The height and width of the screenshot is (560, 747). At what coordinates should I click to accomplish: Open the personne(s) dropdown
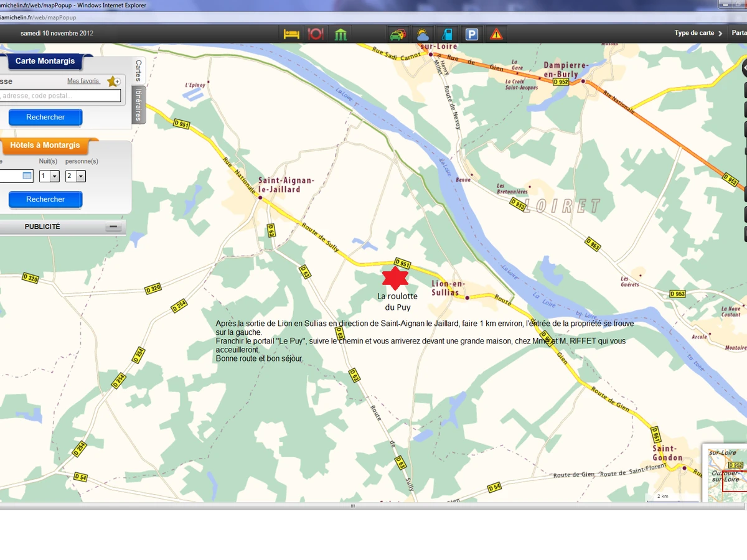coord(81,177)
